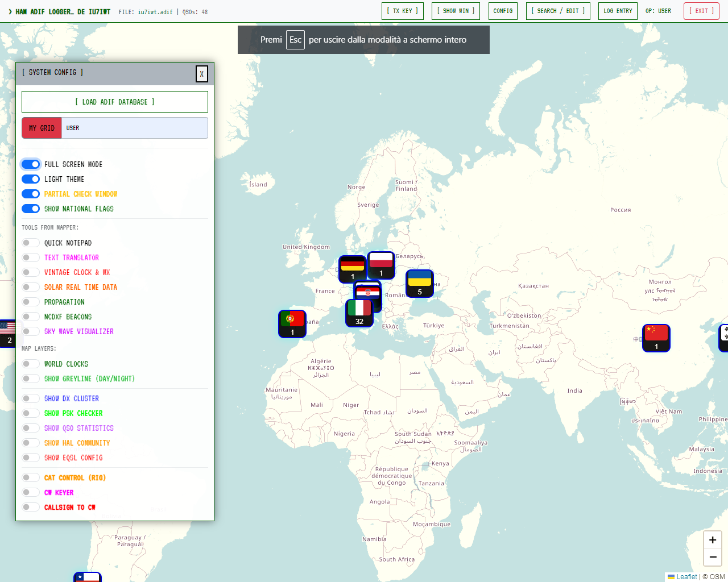The height and width of the screenshot is (582, 728).
Task: Click the Croatia flag map marker
Action: pos(368,290)
